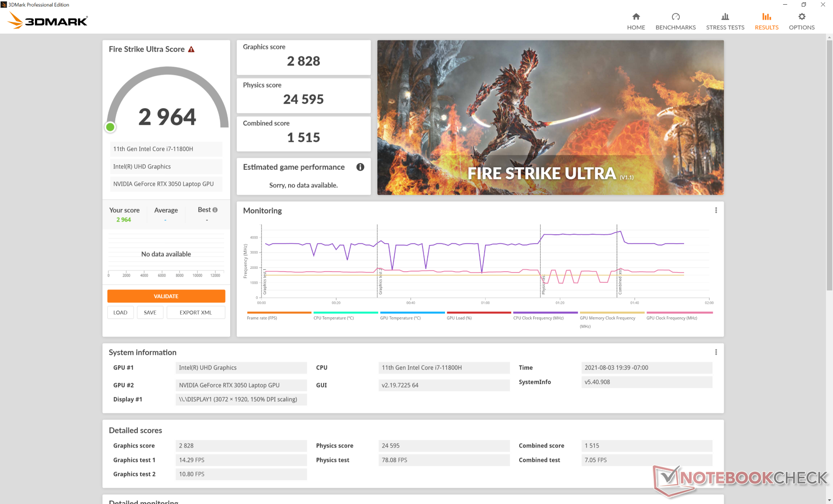Click the Physics test value 78.08 FPS
833x504 pixels.
444,460
